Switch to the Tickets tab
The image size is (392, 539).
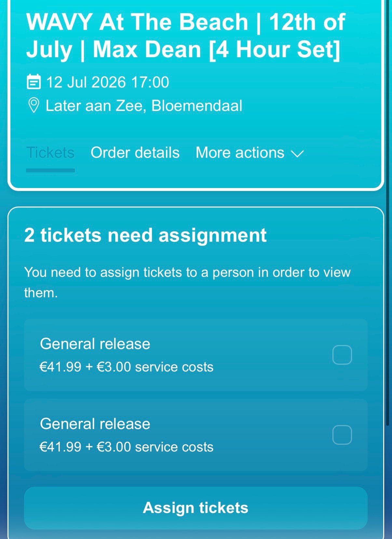[50, 153]
